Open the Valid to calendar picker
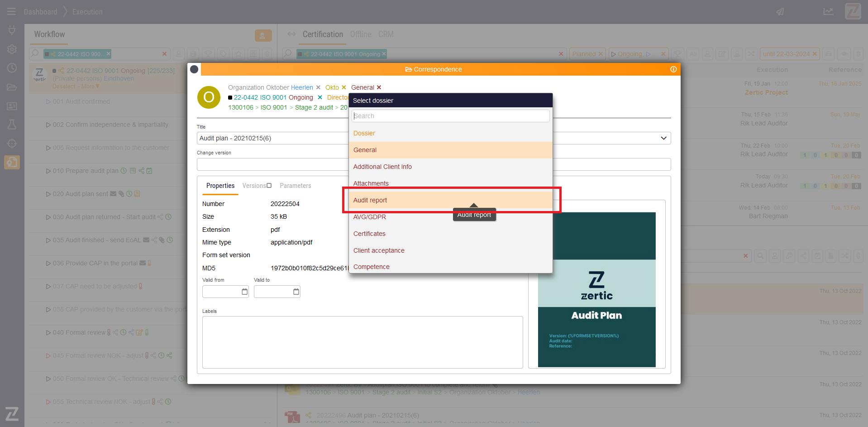Image resolution: width=868 pixels, height=427 pixels. tap(296, 292)
